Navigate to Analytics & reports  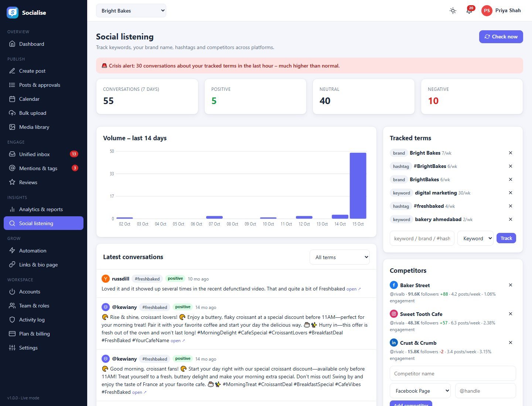pyautogui.click(x=44, y=209)
